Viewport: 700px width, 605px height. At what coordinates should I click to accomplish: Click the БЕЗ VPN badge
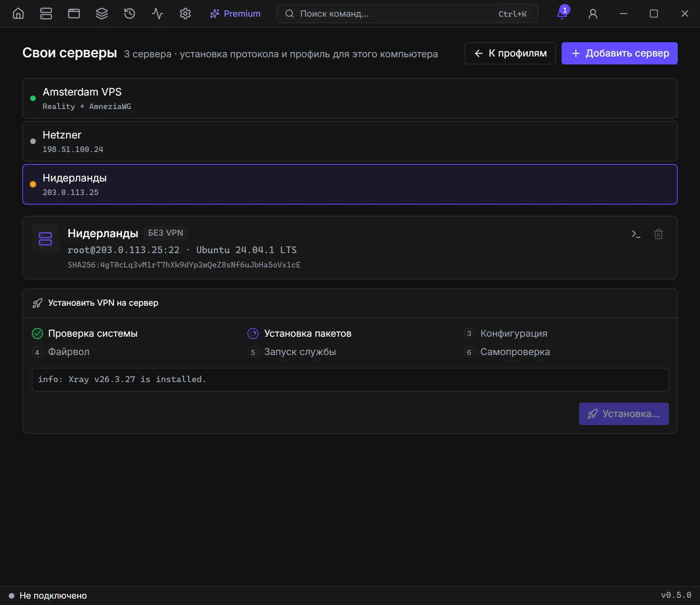point(165,233)
